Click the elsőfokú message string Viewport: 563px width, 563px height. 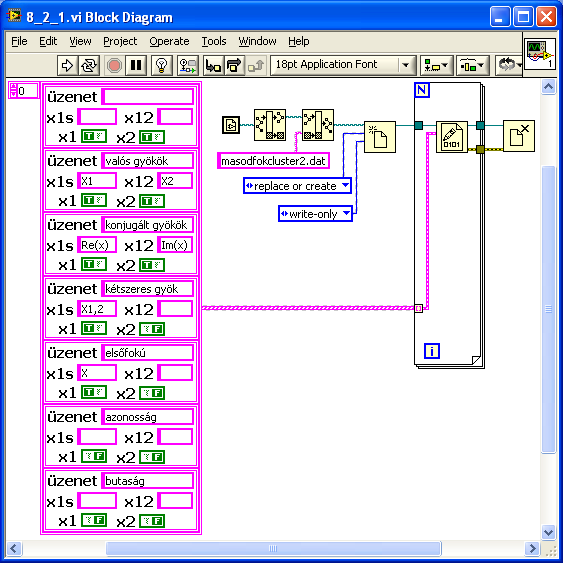[148, 353]
